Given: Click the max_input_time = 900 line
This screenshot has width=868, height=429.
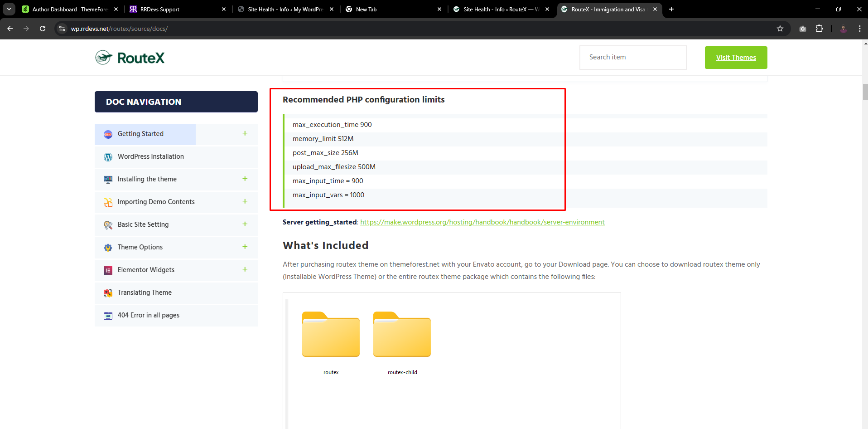Looking at the screenshot, I should (x=328, y=181).
